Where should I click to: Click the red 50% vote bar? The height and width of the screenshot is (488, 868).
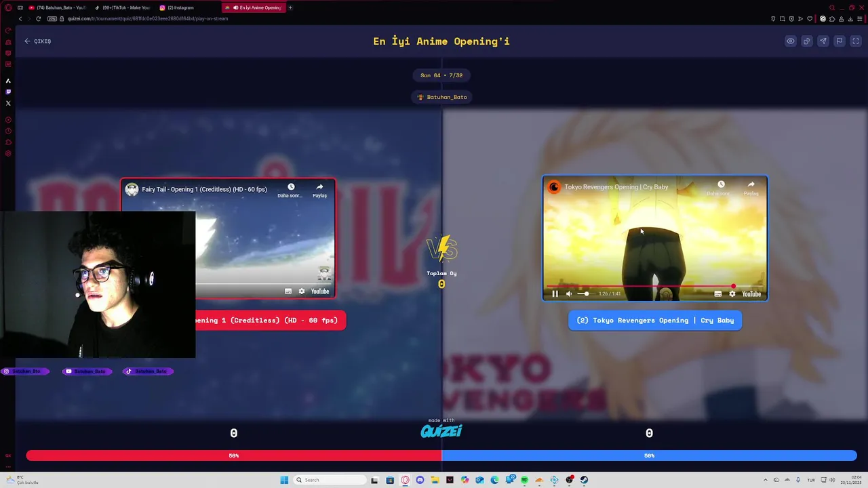[234, 456]
